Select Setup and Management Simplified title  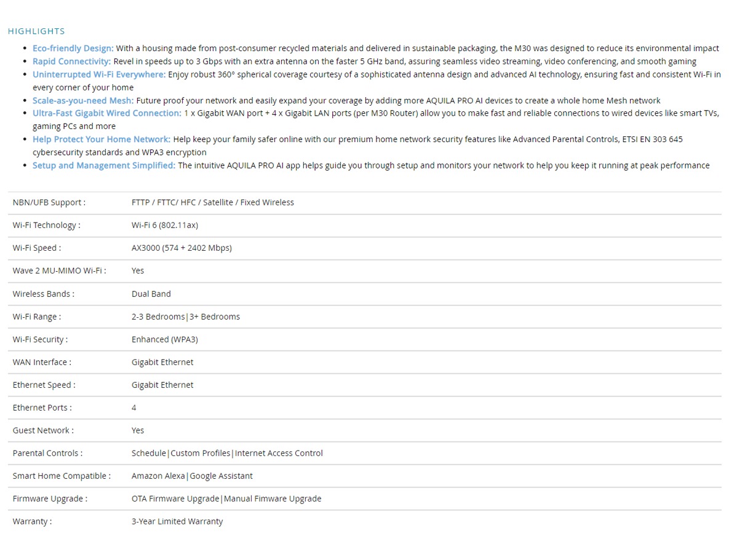[x=104, y=165]
